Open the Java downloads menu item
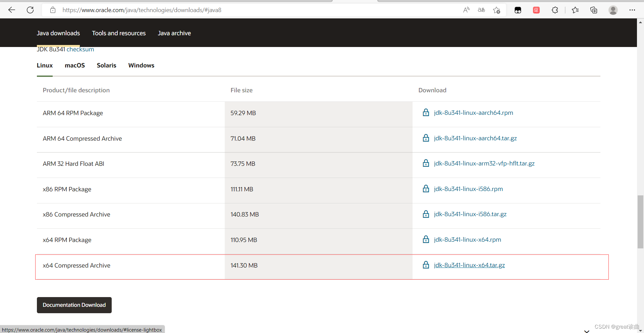Image resolution: width=644 pixels, height=333 pixels. pyautogui.click(x=58, y=33)
